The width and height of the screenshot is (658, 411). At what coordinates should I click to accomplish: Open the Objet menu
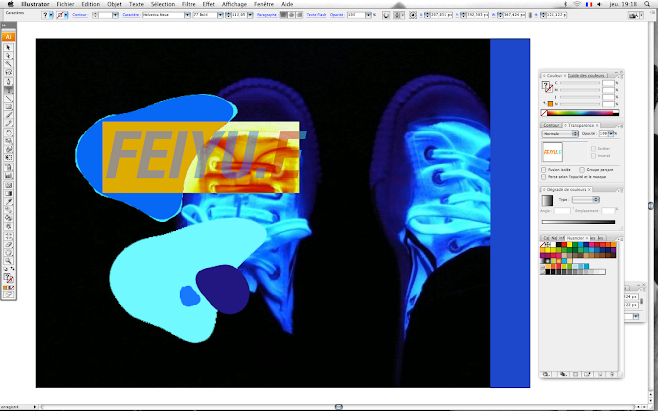click(x=114, y=4)
